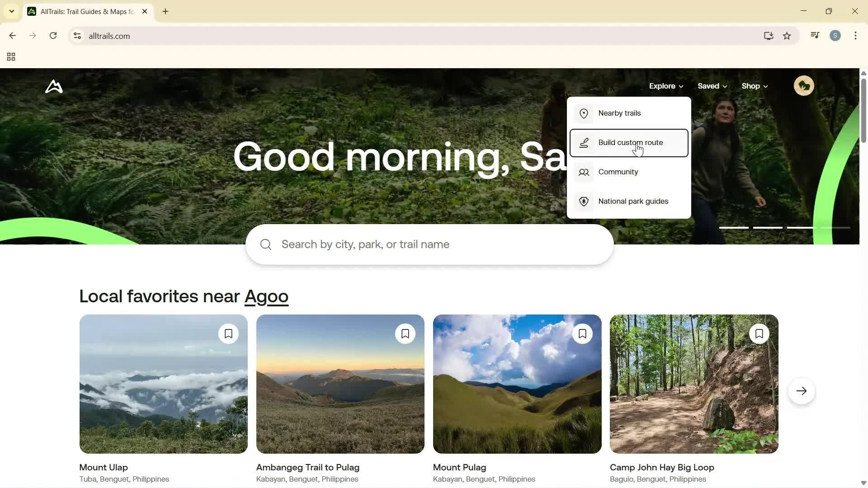Toggle the bookmark on Camp John Hay Big Loop

click(x=759, y=333)
